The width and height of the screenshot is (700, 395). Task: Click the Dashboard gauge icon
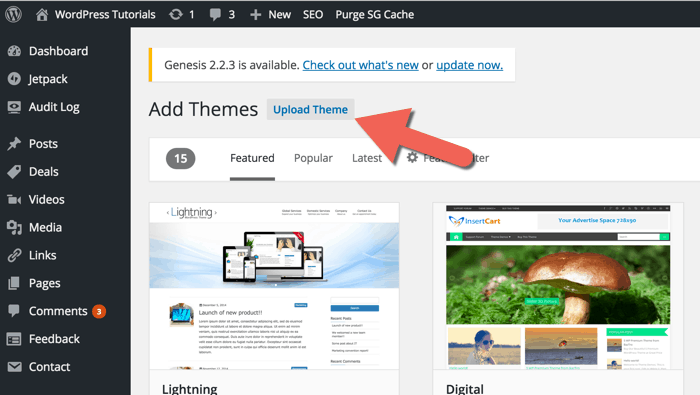14,51
